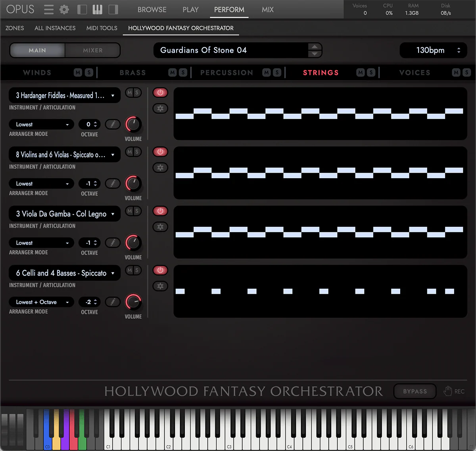Image resolution: width=476 pixels, height=451 pixels.
Task: Adjust the volume knob for Hardanger Fiddles
Action: point(133,124)
